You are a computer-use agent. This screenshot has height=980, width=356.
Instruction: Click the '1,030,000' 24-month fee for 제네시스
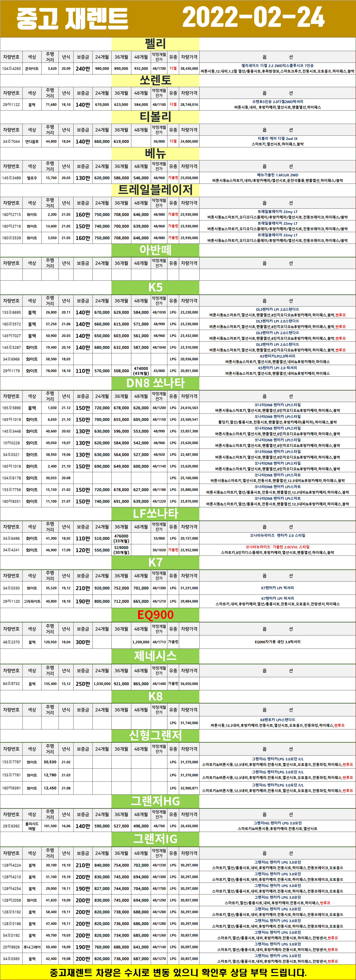[102, 684]
